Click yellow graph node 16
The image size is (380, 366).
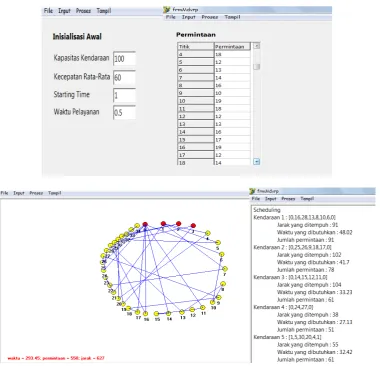[145, 314]
